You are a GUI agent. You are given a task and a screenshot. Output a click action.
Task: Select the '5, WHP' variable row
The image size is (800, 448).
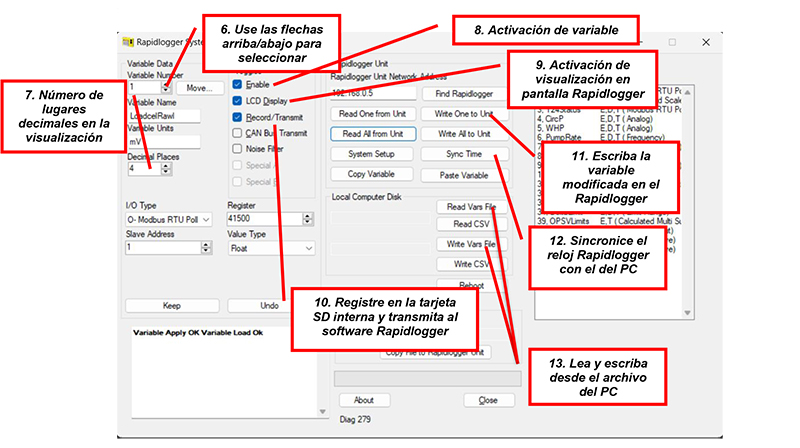click(x=608, y=128)
